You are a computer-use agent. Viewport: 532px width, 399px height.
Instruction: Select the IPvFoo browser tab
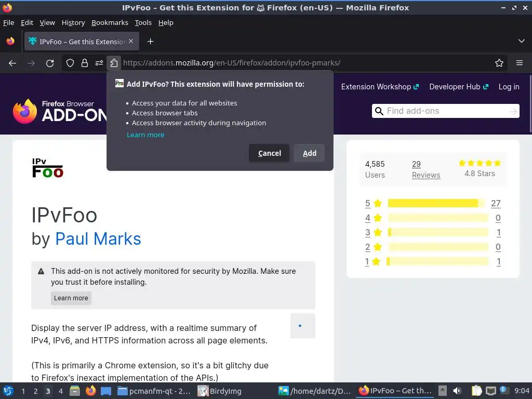(82, 42)
